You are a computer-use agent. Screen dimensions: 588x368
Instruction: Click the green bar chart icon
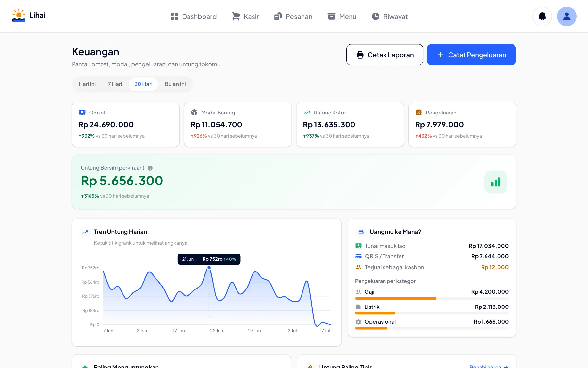click(496, 182)
